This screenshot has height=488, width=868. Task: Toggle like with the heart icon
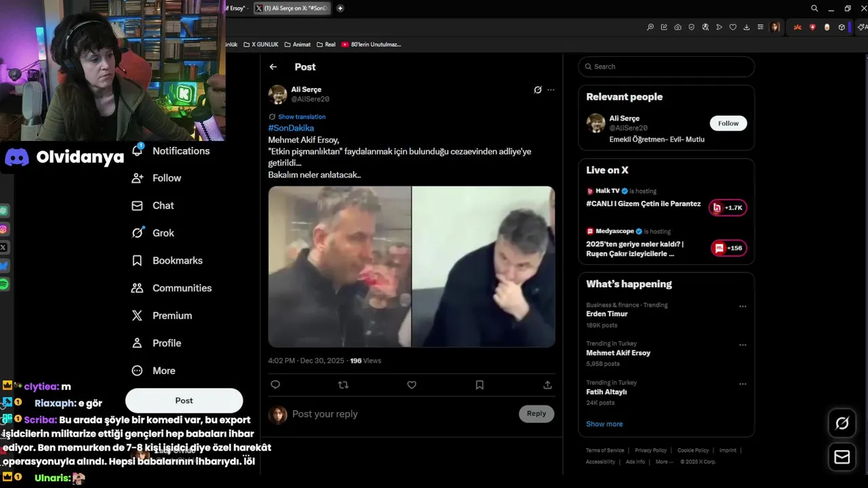tap(412, 385)
